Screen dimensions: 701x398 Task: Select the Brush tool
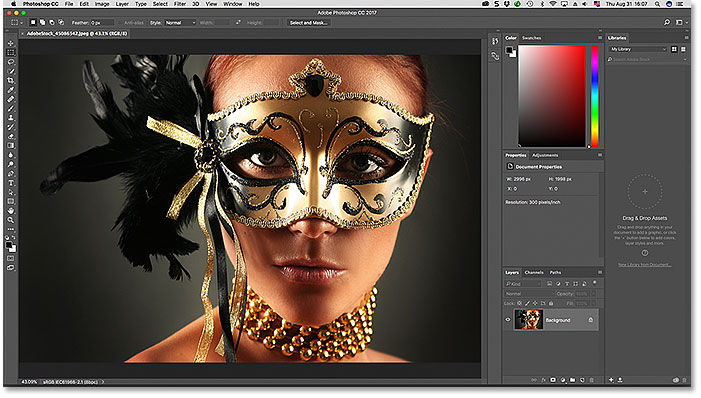(x=11, y=109)
